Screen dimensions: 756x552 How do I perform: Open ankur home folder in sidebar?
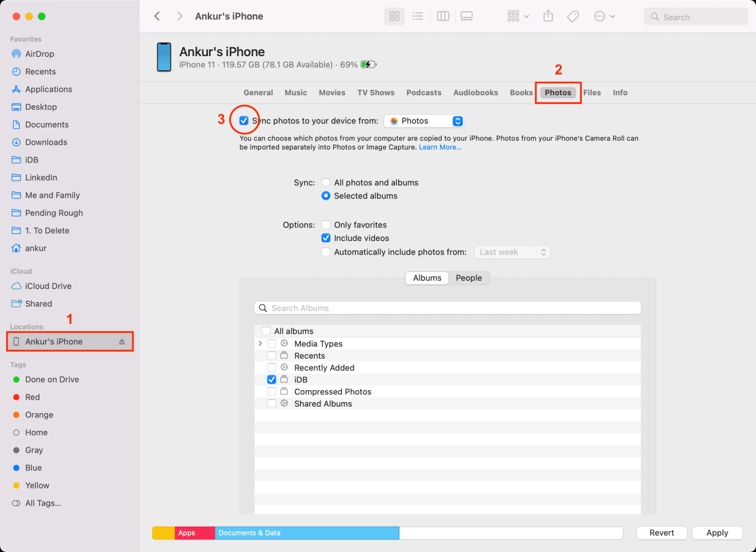pyautogui.click(x=35, y=248)
